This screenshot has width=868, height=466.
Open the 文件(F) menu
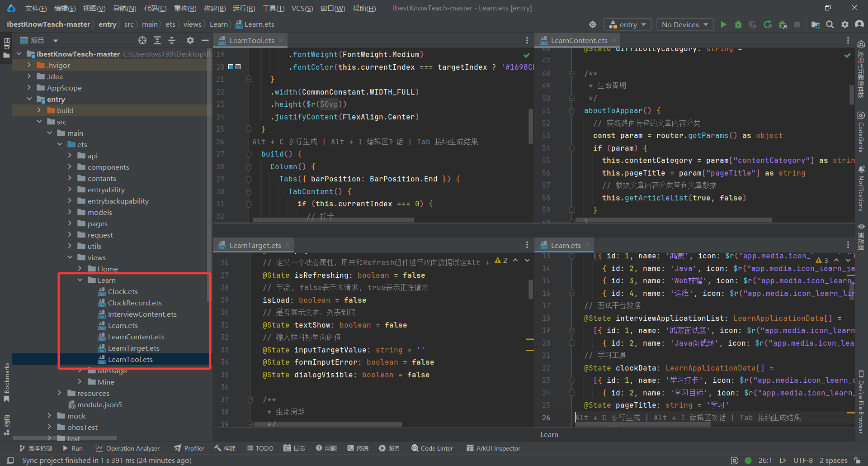[x=36, y=8]
